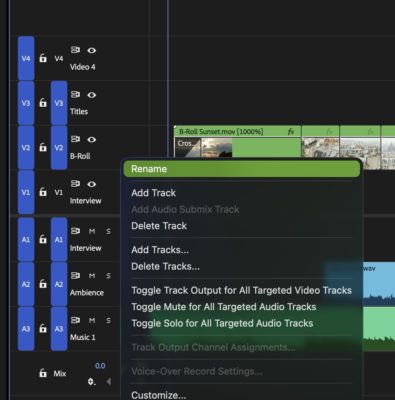395x400 pixels.
Task: Click the Titles track name
Action: pyautogui.click(x=79, y=112)
